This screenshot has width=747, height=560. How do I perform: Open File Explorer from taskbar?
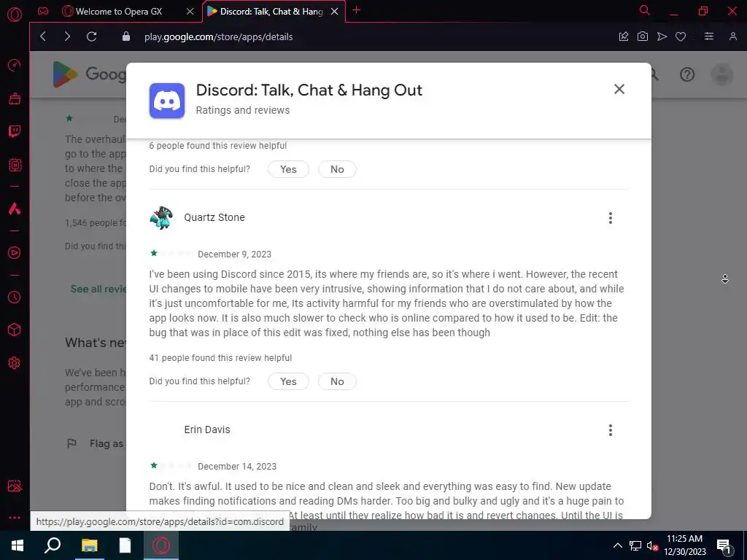pyautogui.click(x=89, y=545)
